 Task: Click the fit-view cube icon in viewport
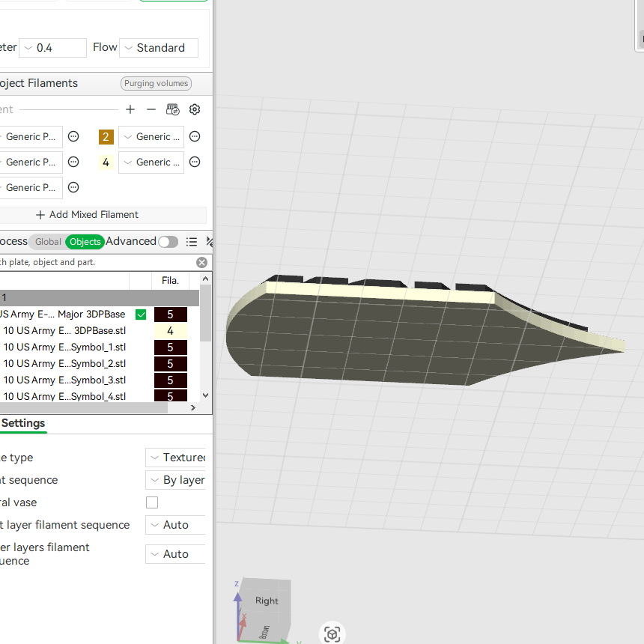tap(332, 634)
